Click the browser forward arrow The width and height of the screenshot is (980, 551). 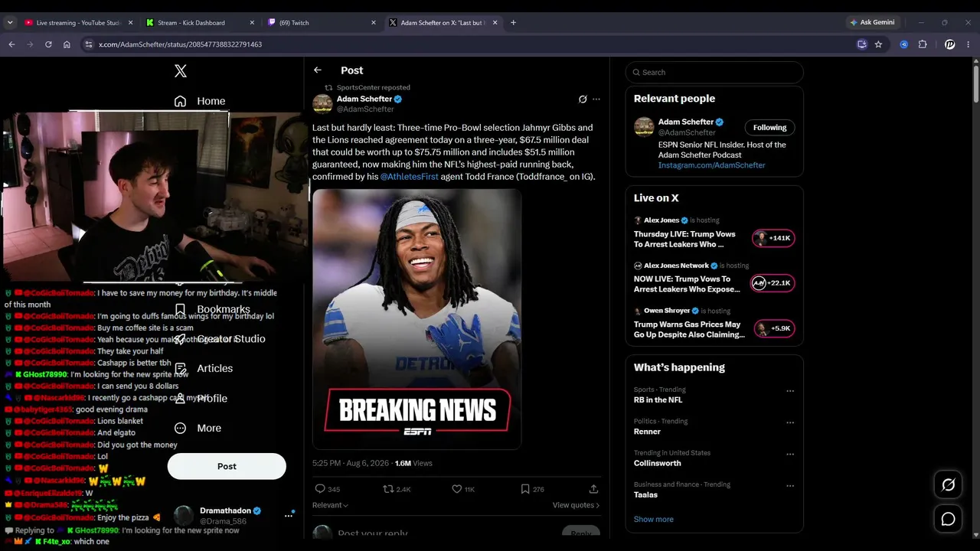pos(30,44)
